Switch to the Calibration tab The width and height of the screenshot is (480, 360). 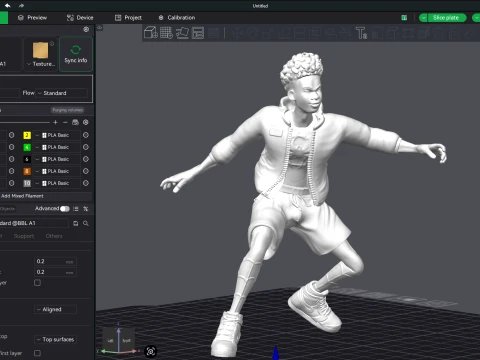(177, 18)
